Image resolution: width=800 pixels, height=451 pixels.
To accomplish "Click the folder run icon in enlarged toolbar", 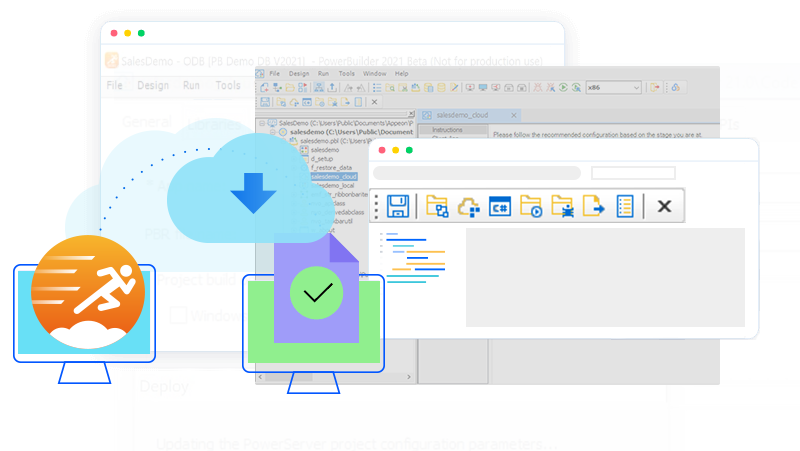I will coord(531,207).
